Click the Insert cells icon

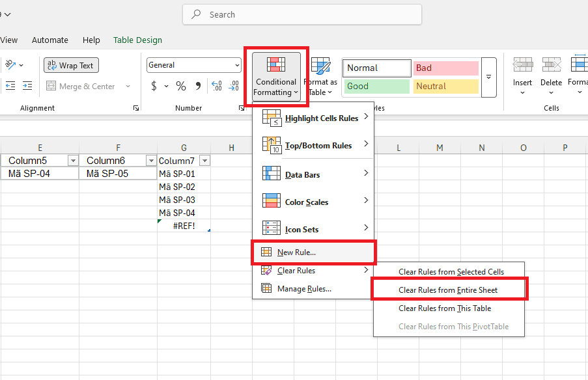pos(523,65)
